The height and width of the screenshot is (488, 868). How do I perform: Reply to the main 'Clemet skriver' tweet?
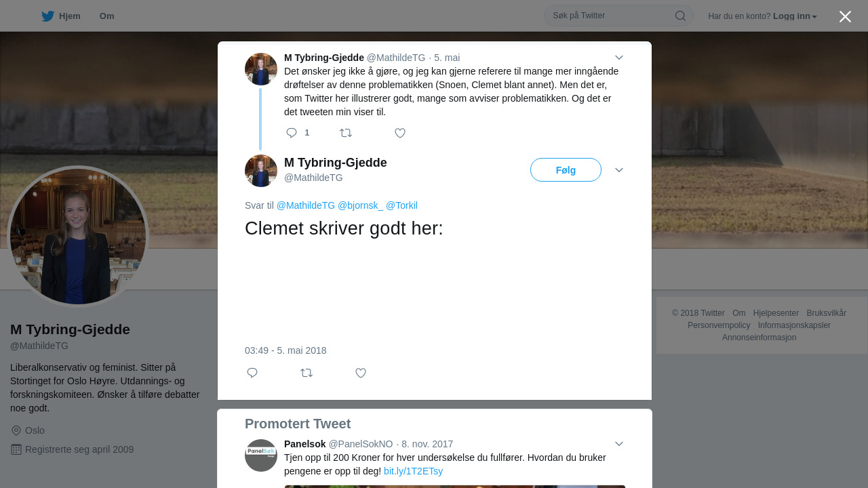252,373
